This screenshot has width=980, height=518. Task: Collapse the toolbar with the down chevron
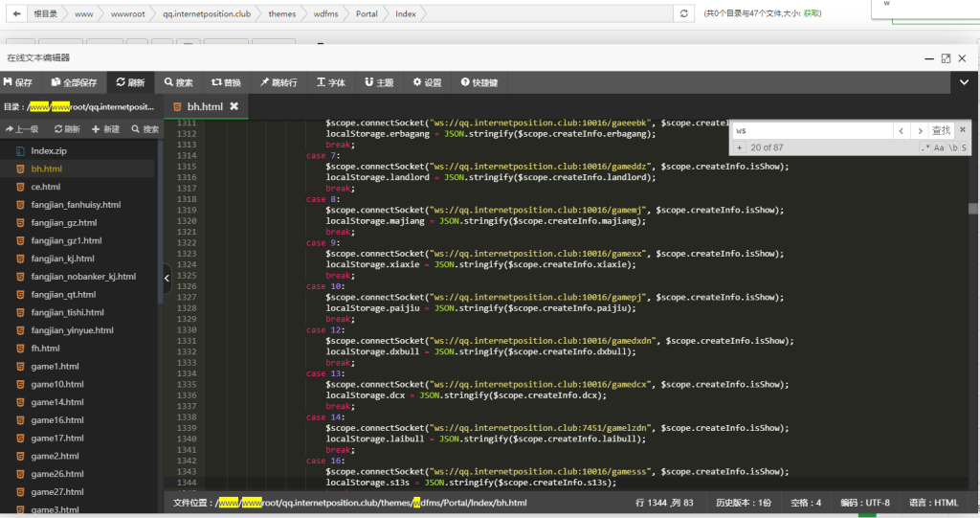[965, 82]
